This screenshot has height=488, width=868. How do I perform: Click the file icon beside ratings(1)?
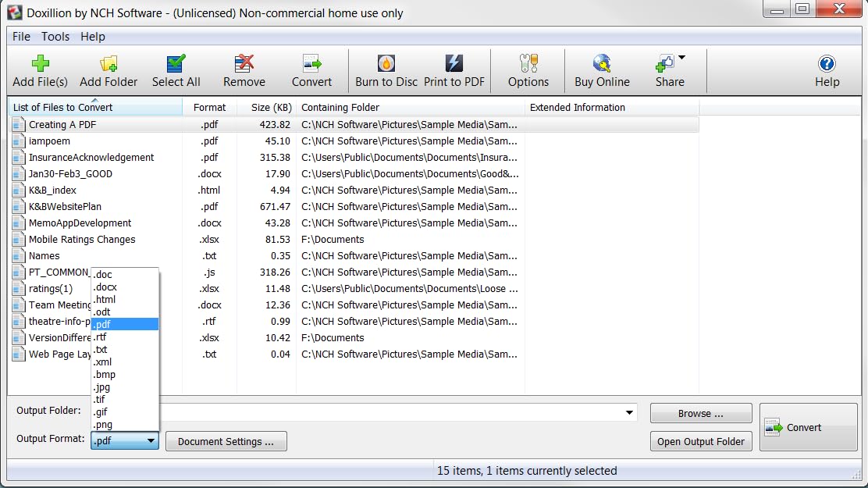coord(18,289)
